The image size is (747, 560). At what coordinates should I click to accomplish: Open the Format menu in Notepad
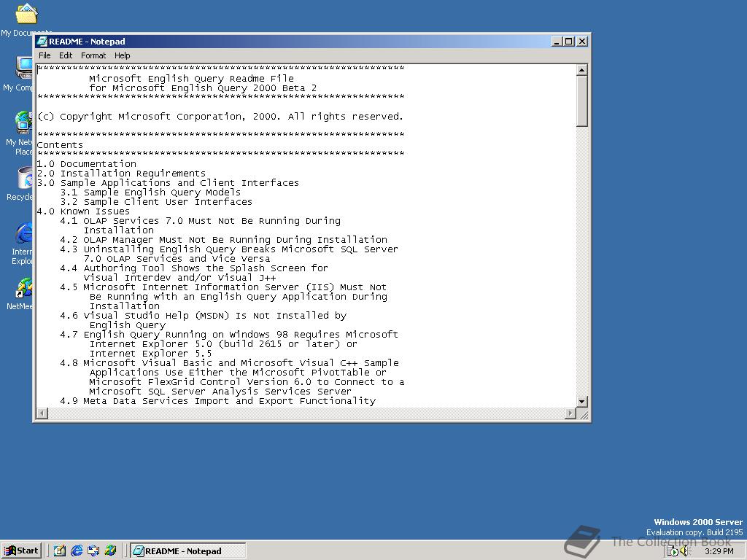point(93,55)
